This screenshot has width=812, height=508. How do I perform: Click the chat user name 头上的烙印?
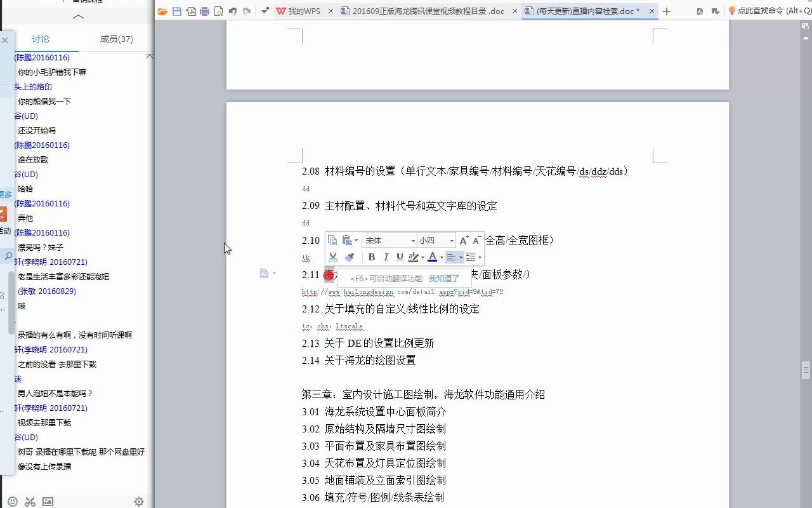point(34,86)
